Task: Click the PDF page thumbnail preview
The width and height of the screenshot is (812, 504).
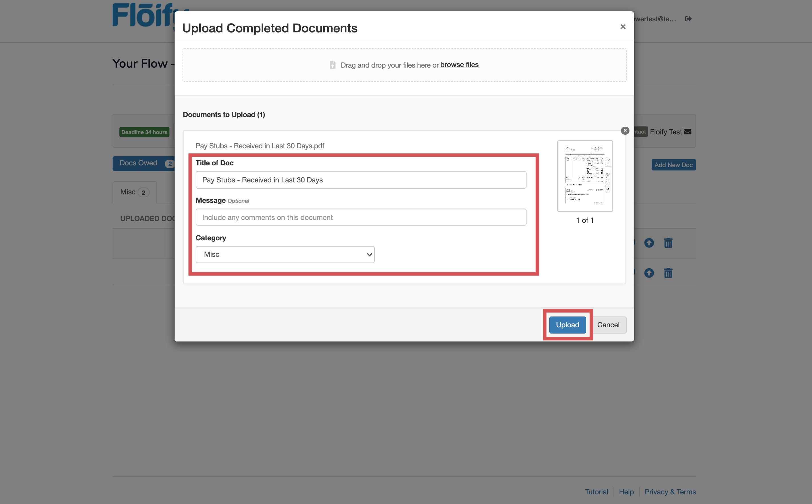Action: [x=585, y=176]
